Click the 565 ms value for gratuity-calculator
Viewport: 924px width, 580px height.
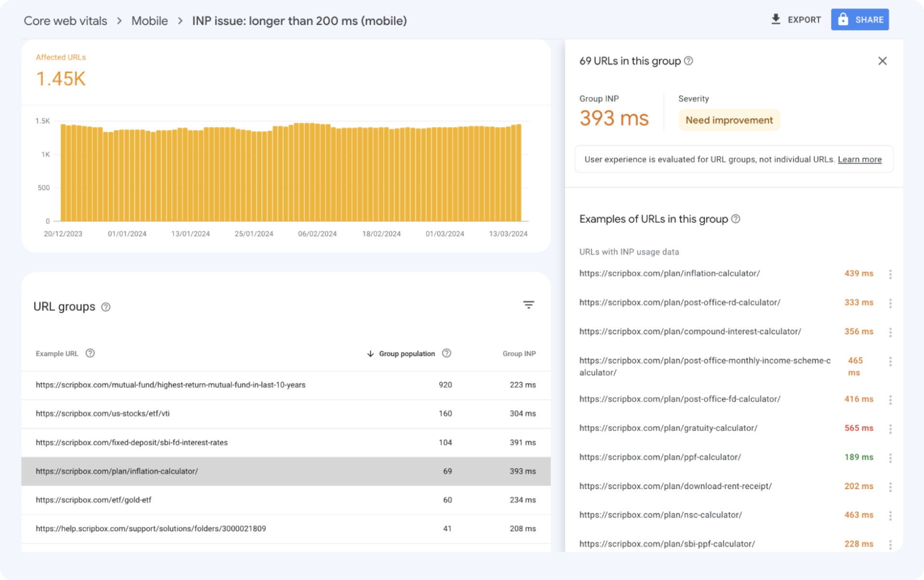point(859,428)
